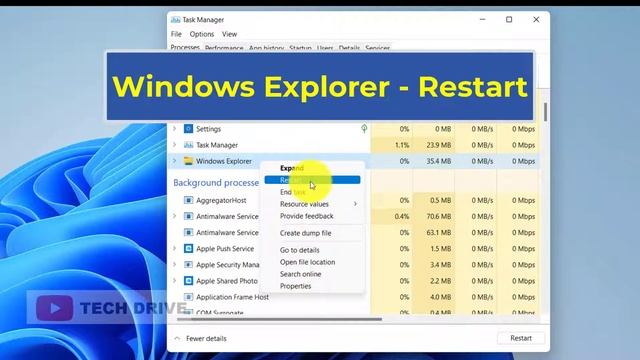Screen dimensions: 640x360
Task: Choose Expand in the context menu
Action: click(x=312, y=168)
